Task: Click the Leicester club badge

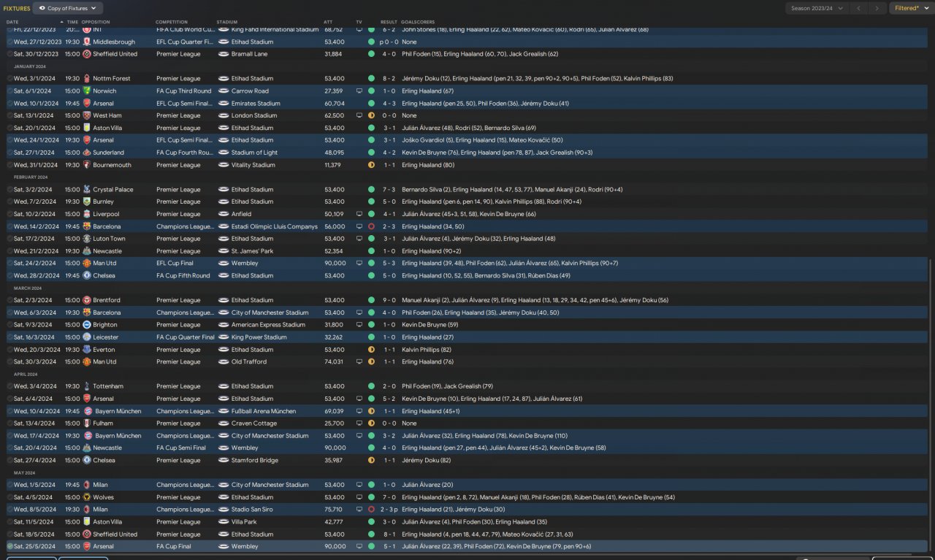Action: tap(87, 337)
